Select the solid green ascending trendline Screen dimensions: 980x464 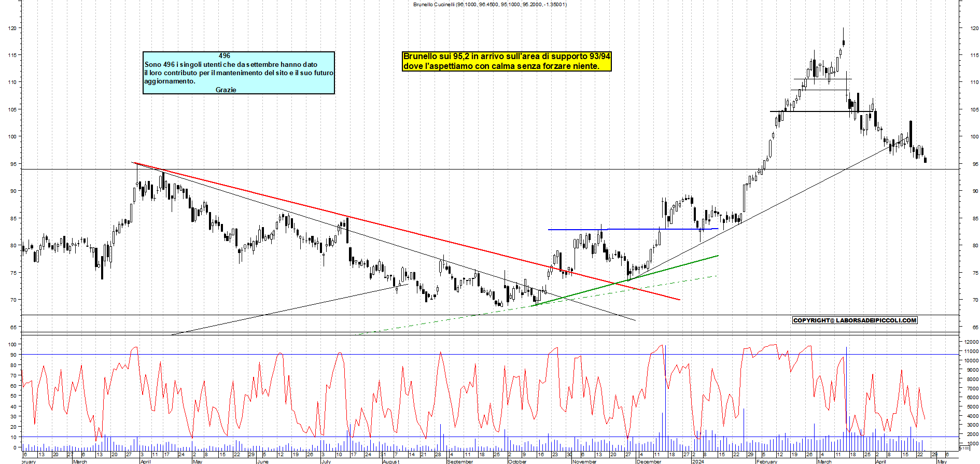tap(624, 281)
